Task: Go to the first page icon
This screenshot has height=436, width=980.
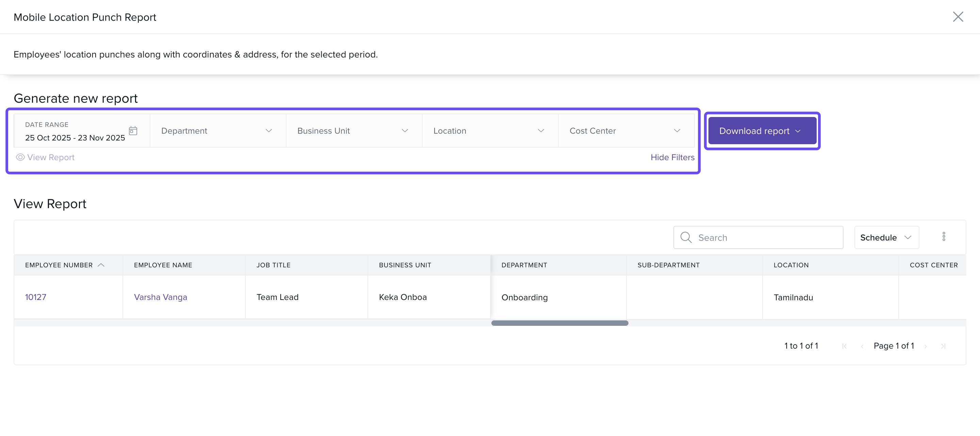Action: pos(845,346)
